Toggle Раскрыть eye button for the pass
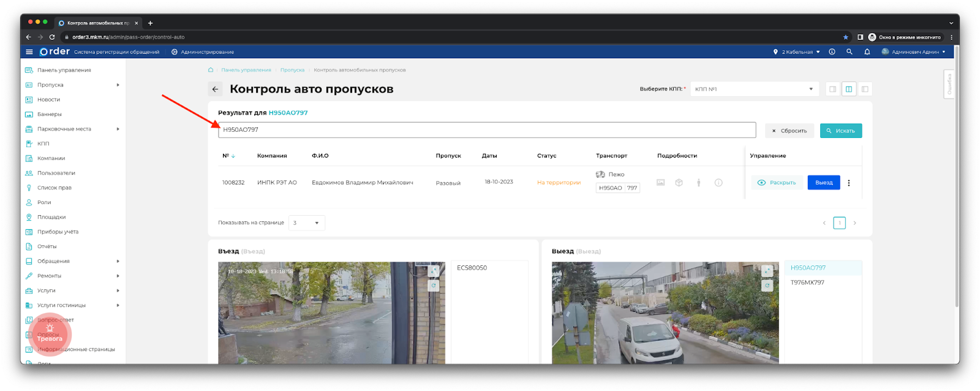This screenshot has width=980, height=391. 777,183
